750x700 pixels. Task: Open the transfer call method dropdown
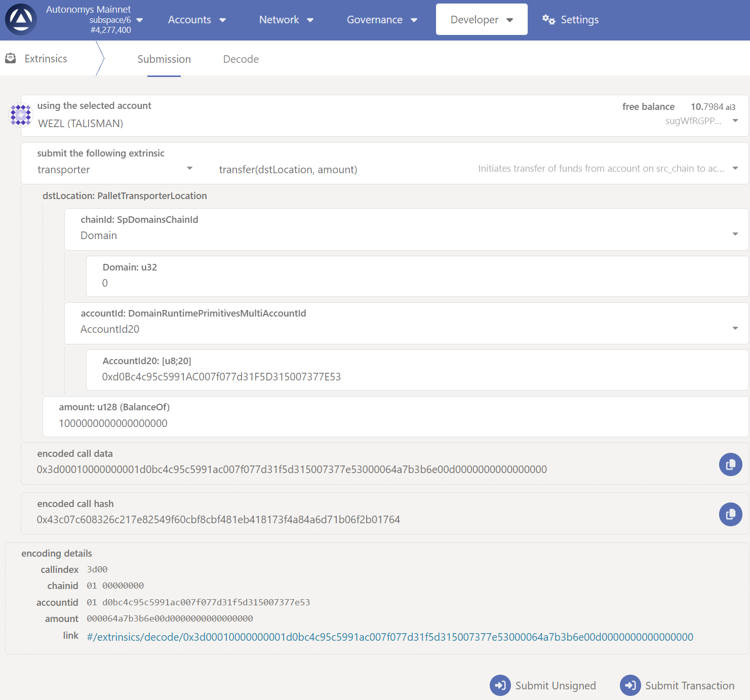476,169
